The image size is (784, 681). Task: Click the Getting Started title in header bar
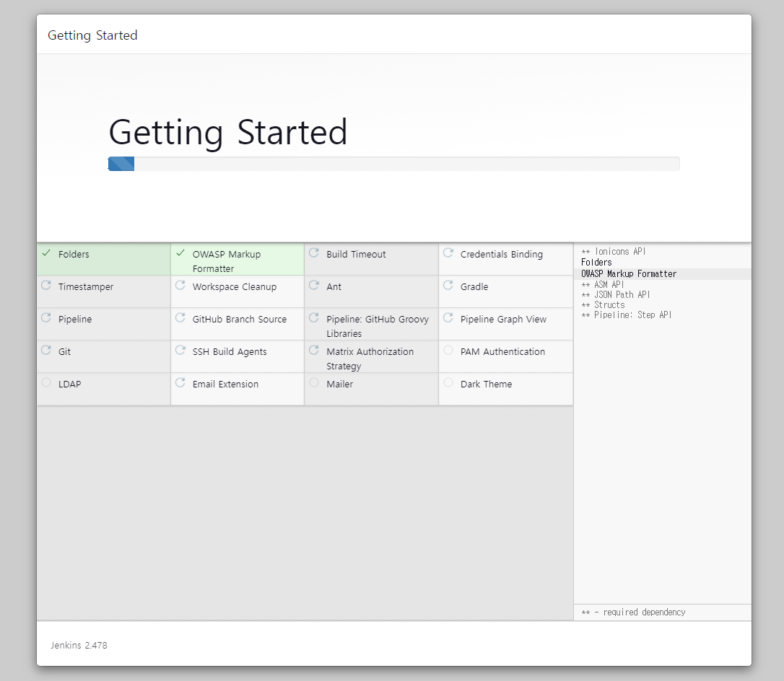point(92,35)
